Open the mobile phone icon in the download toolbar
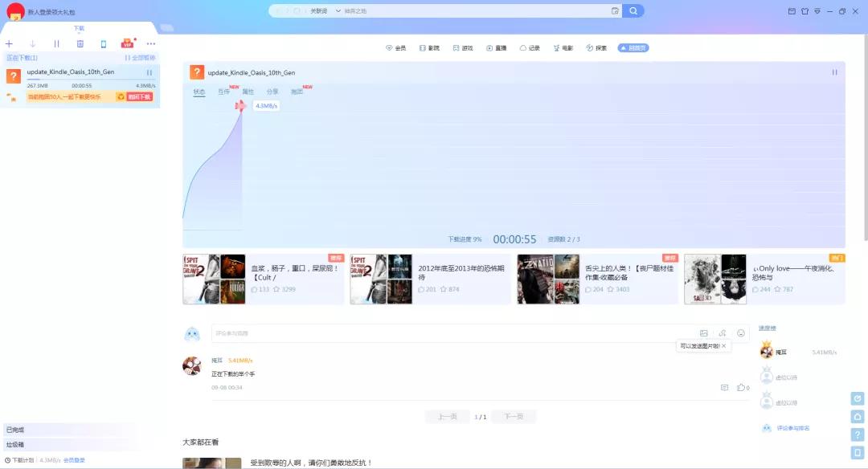The image size is (868, 469). tap(104, 43)
